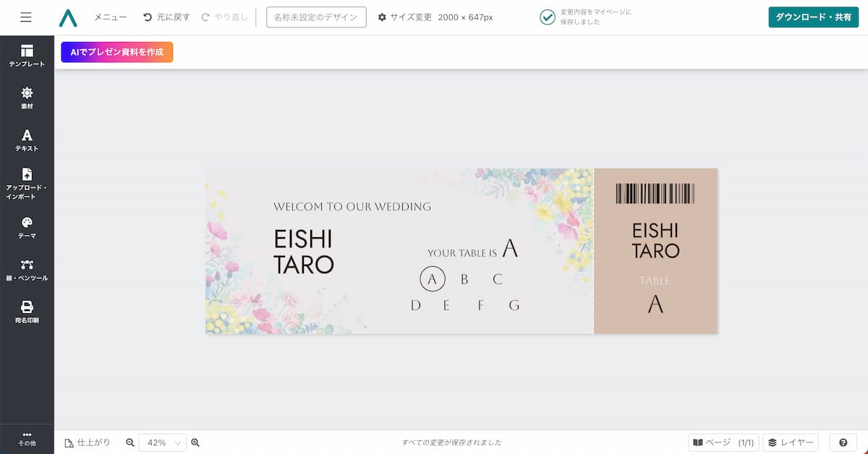This screenshot has height=454, width=868.
Task: Show more options under その他
Action: point(27,438)
